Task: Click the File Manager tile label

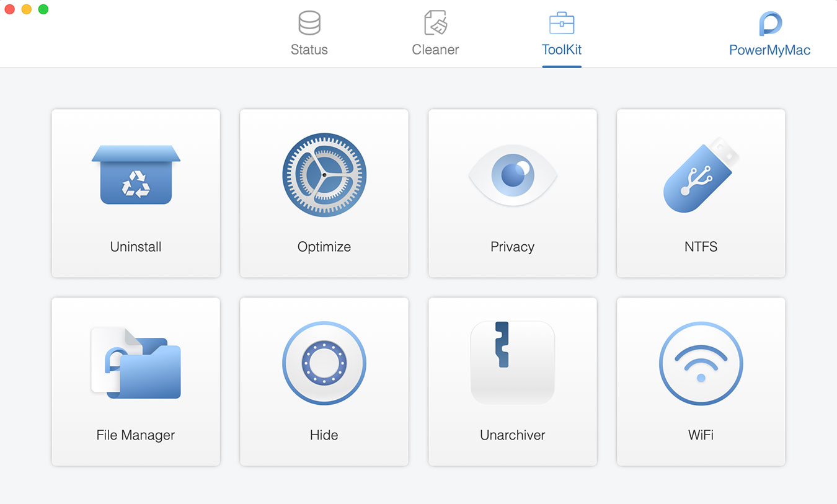Action: (135, 435)
